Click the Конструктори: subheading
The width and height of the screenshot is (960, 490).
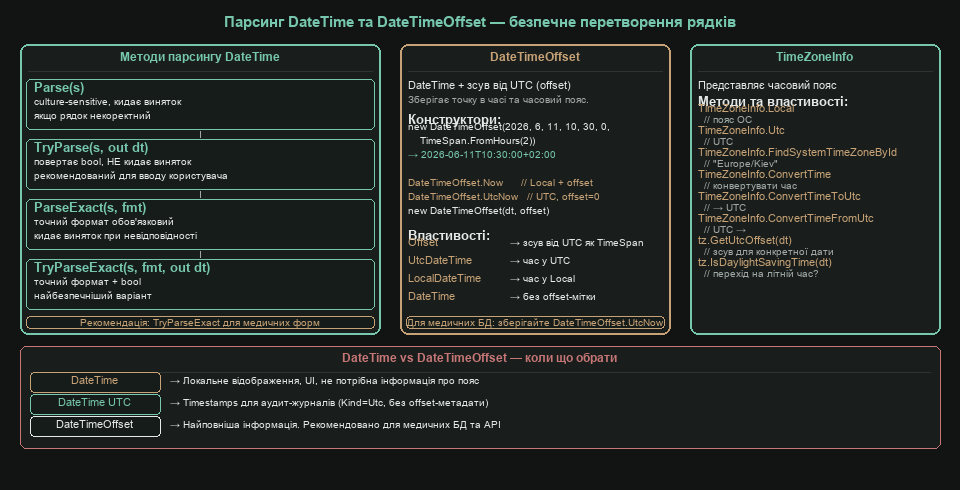click(454, 119)
